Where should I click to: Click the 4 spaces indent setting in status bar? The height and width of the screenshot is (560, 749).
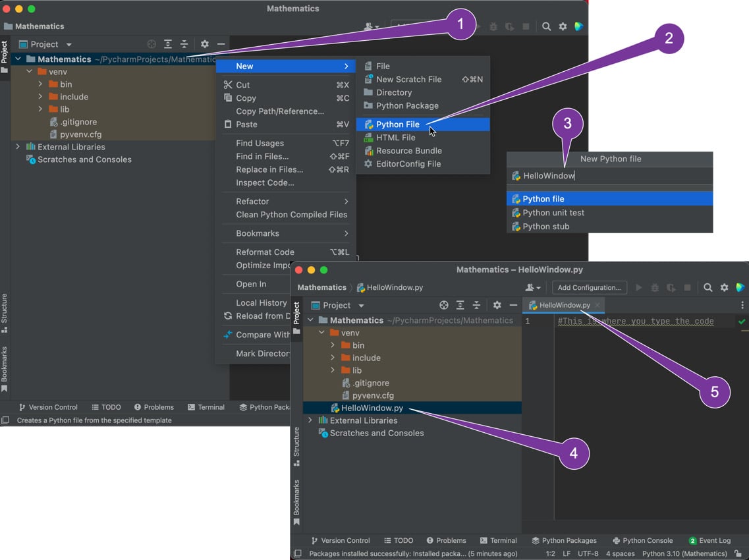620,553
